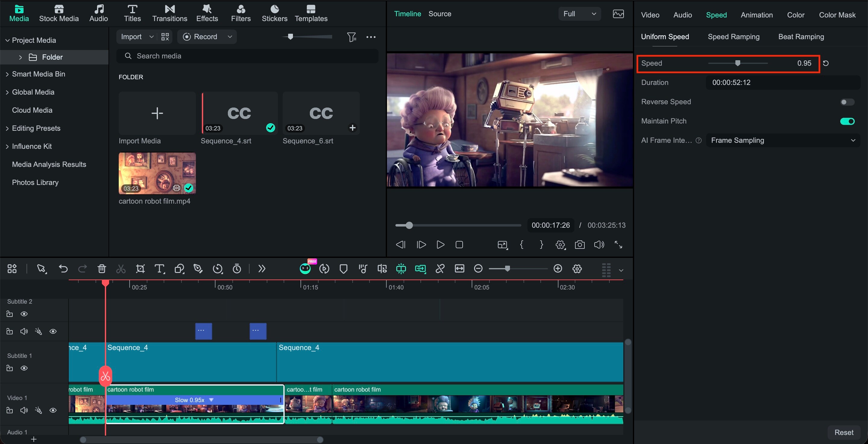Select the Crop tool in timeline toolbar

(x=140, y=268)
